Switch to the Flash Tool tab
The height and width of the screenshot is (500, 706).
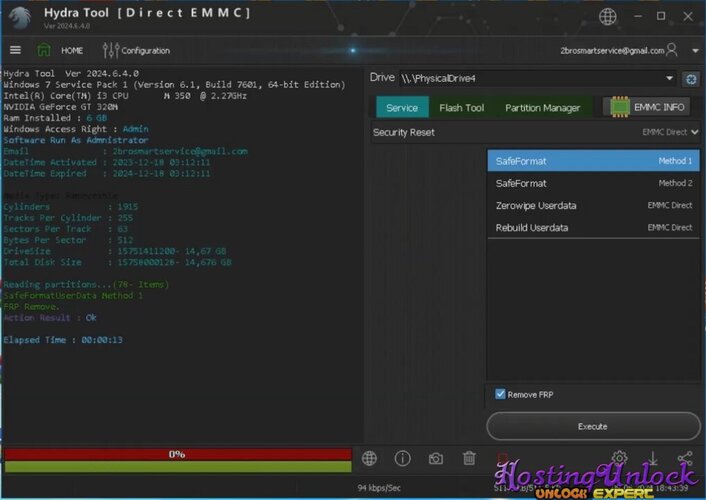point(461,108)
